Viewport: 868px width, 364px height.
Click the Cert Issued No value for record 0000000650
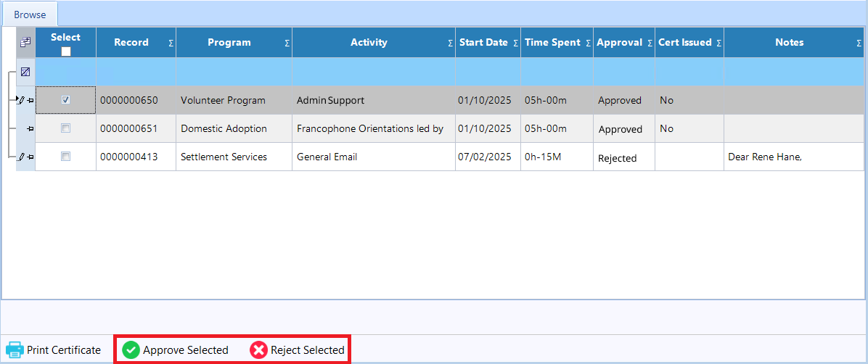point(689,101)
